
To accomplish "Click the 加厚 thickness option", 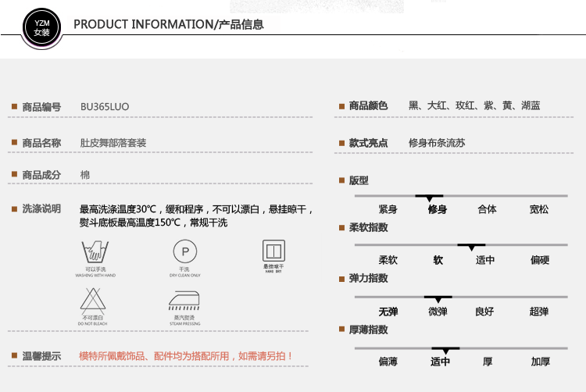I will point(541,362).
